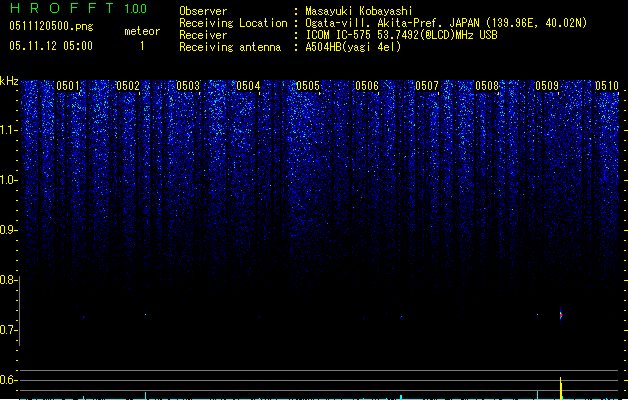This screenshot has height=400, width=629.
Task: Click the 0502 time marker
Action: (x=128, y=85)
